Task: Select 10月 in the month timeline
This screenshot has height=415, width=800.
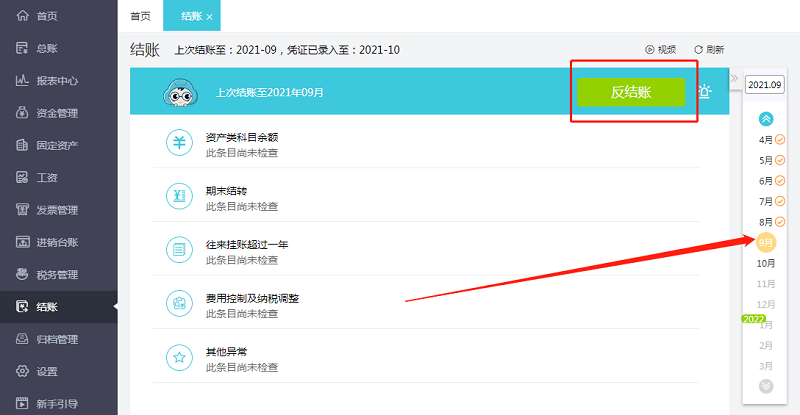Action: tap(766, 263)
